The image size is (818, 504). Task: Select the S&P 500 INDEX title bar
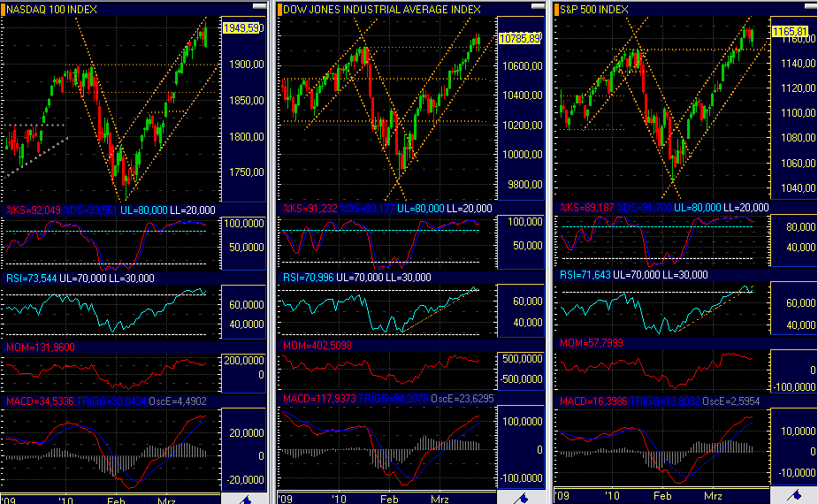tap(686, 10)
